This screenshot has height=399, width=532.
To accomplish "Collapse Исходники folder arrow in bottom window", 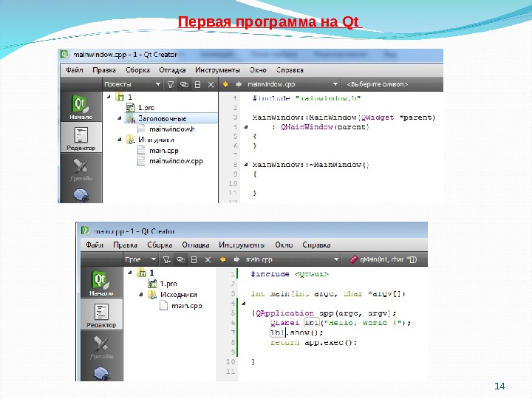I will tap(141, 294).
